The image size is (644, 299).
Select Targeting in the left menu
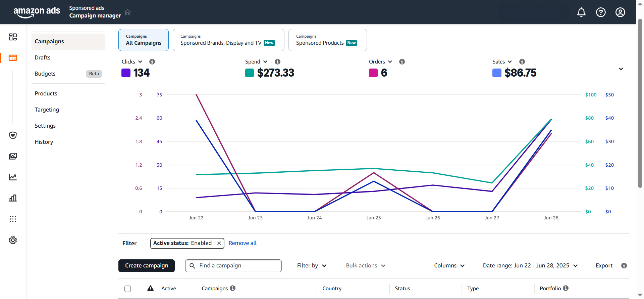click(x=47, y=110)
